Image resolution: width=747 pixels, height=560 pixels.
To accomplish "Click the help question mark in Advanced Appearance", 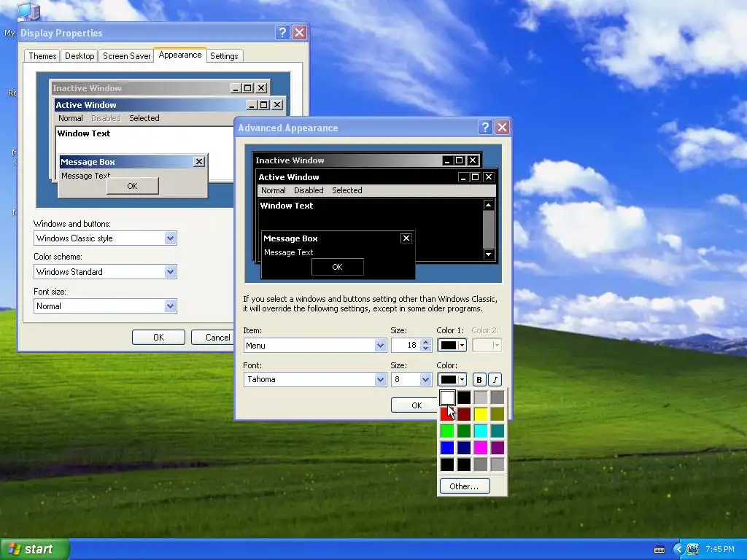I will pos(485,127).
